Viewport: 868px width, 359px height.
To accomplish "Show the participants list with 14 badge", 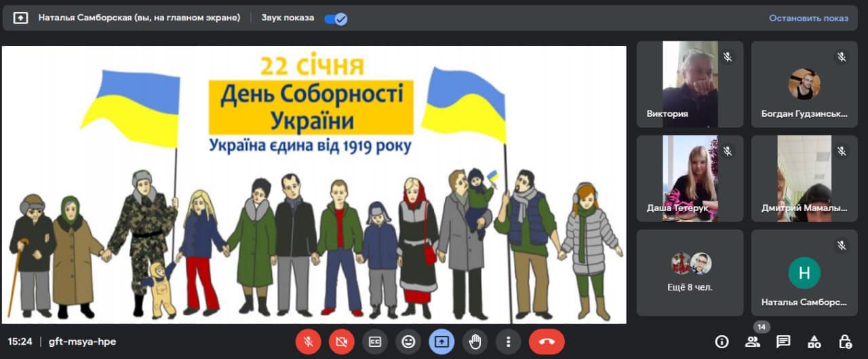I will 752,342.
